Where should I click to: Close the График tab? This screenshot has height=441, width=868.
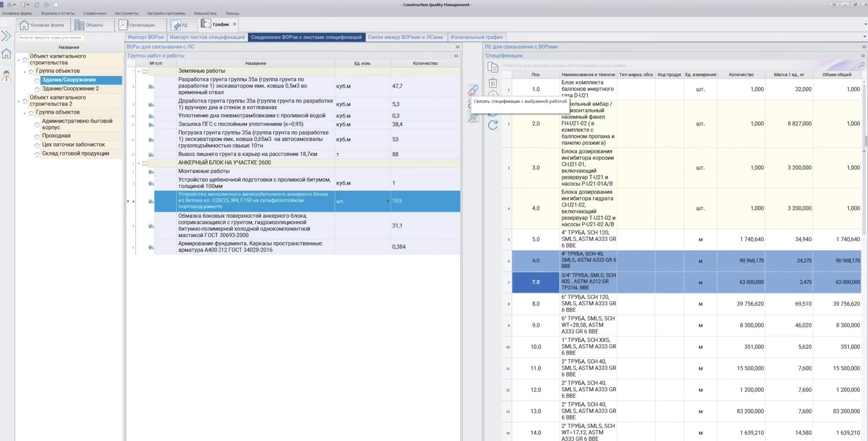[234, 24]
